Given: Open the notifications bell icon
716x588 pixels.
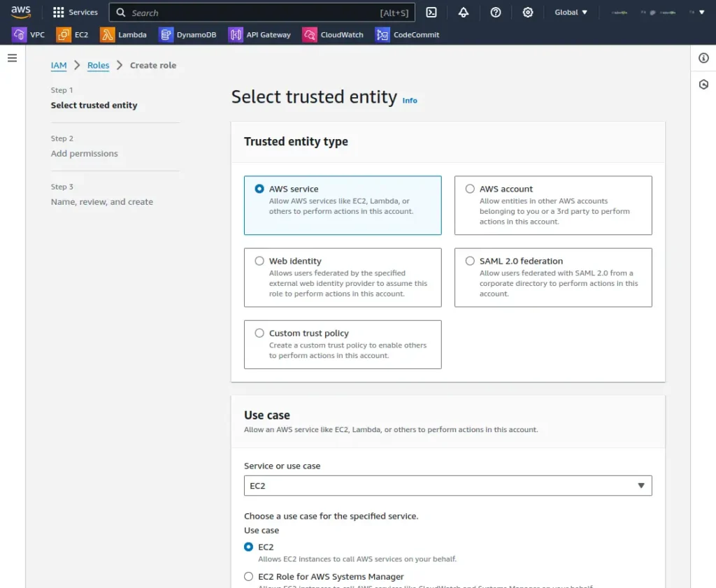Looking at the screenshot, I should pyautogui.click(x=463, y=13).
